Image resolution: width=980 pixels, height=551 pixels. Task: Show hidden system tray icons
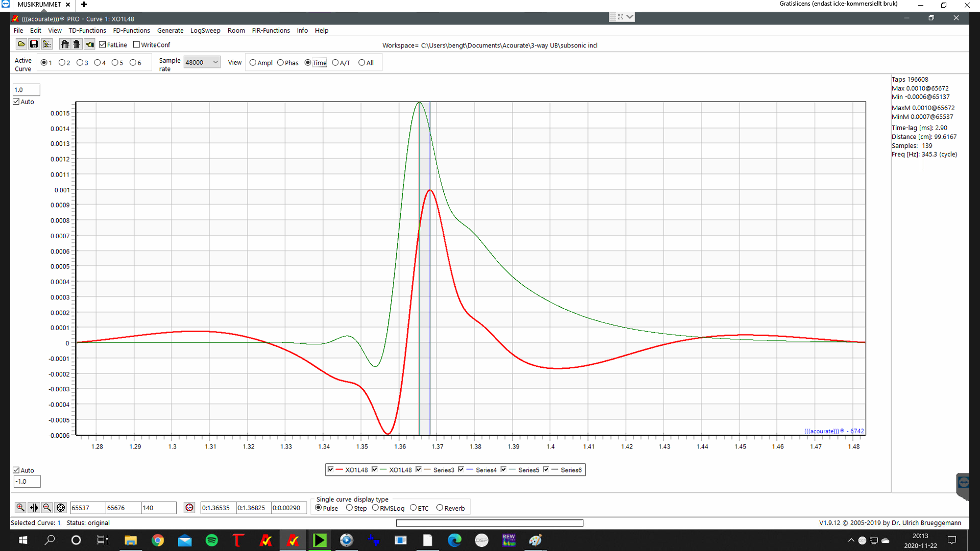point(851,540)
